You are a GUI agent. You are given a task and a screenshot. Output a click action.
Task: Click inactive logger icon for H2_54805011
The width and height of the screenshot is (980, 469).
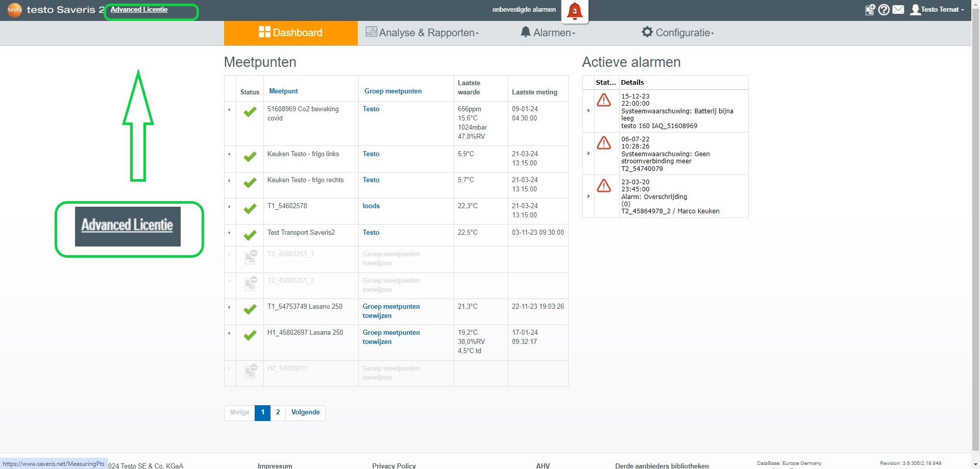251,371
